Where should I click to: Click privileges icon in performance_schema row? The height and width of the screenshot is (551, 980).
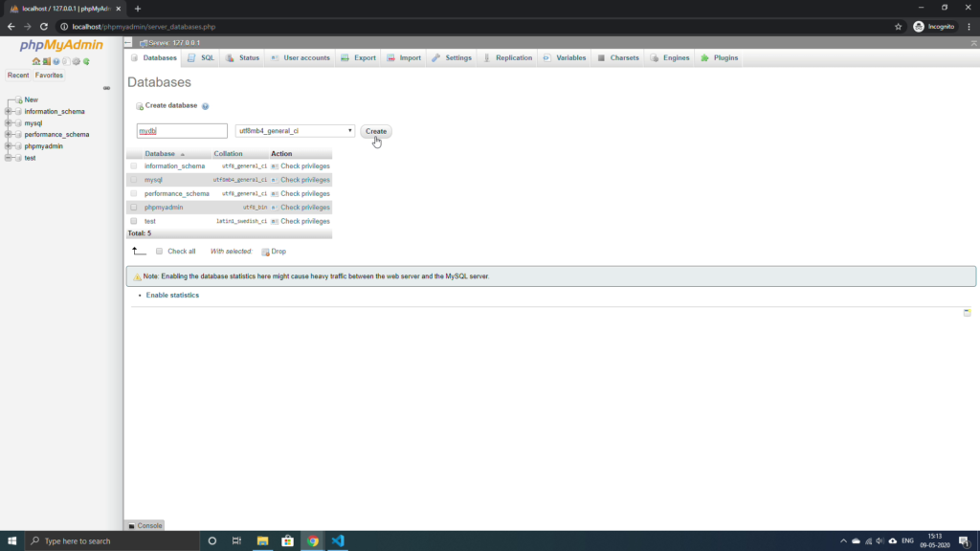(275, 193)
